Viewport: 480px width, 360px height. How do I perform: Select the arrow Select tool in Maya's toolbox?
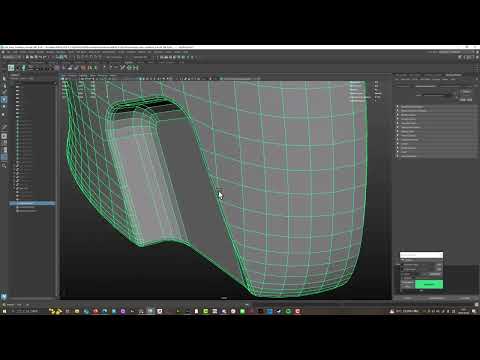coord(4,79)
